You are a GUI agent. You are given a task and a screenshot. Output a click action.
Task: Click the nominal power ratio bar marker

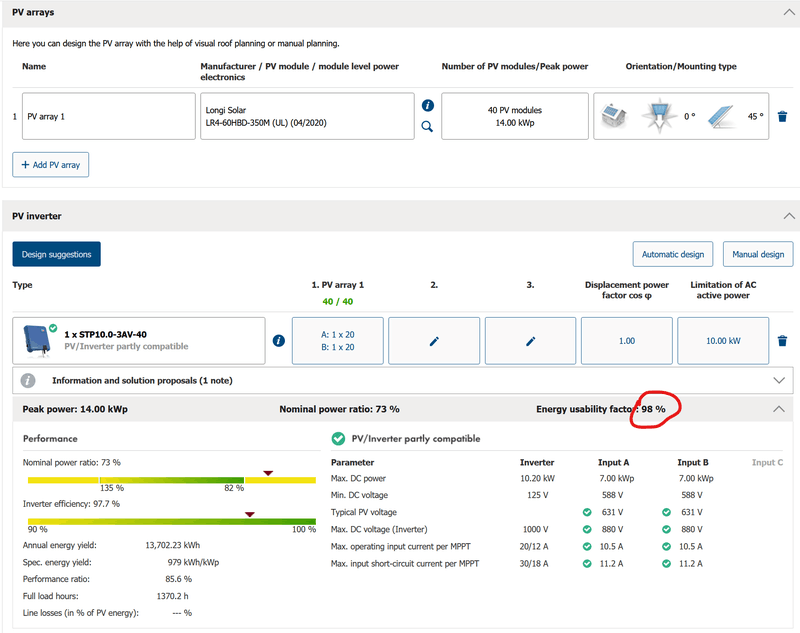coord(267,472)
